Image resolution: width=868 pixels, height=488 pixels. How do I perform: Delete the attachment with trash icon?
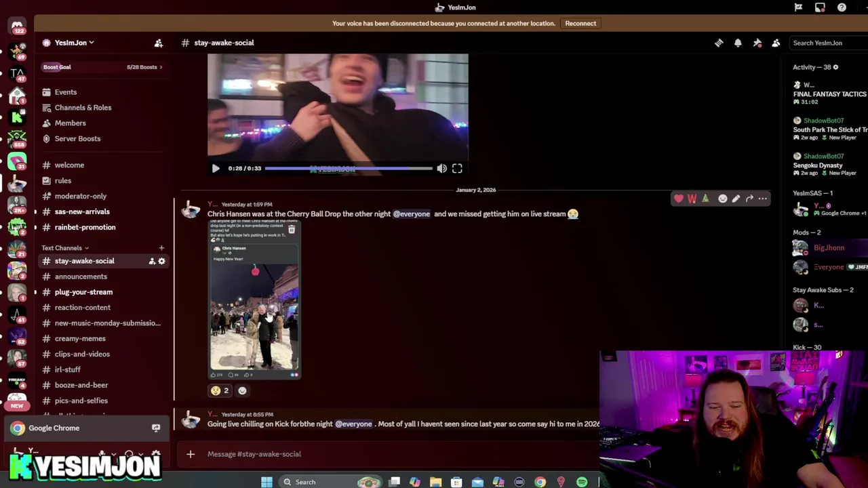[292, 230]
